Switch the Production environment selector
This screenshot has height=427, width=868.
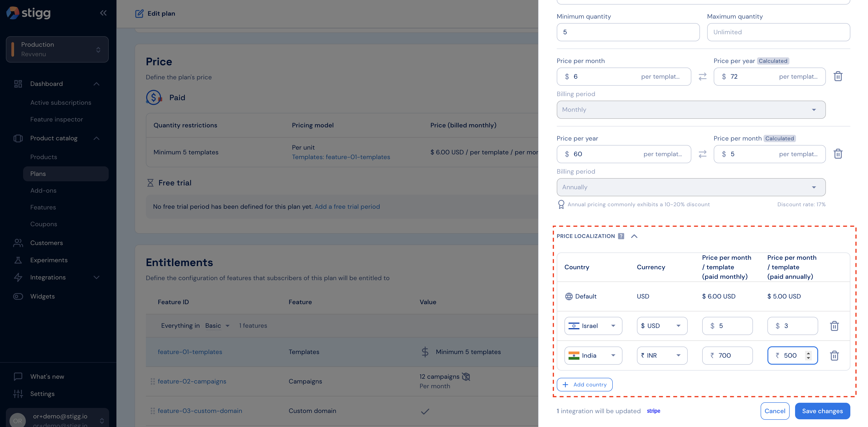(x=57, y=49)
